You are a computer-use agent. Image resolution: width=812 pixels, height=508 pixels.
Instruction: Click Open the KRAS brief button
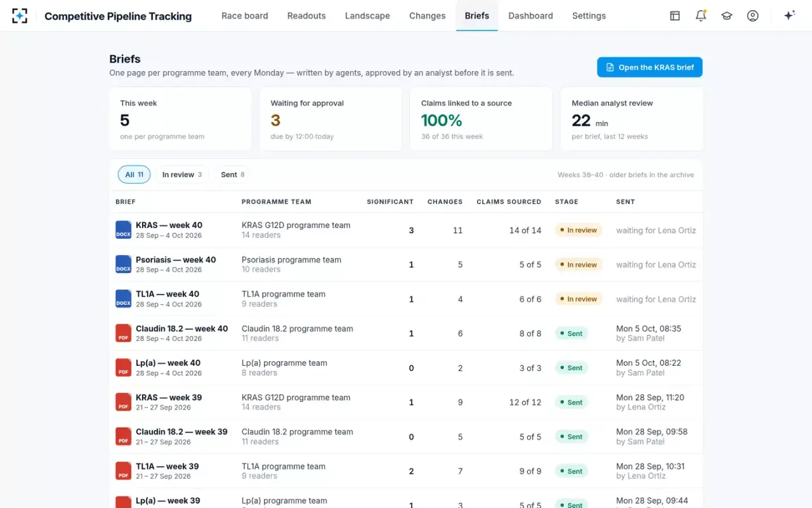[650, 67]
